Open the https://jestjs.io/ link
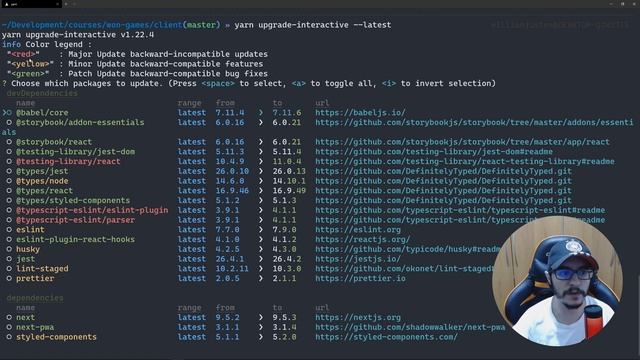 358,259
